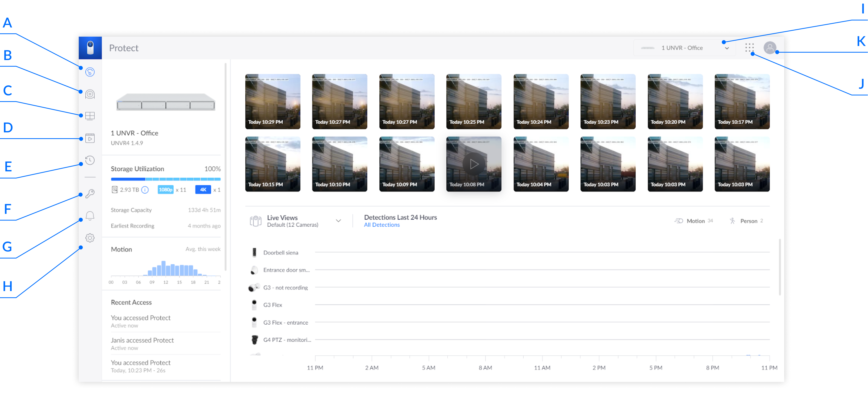Click the Storage Utilization progress bar
This screenshot has height=401, width=868.
(x=166, y=179)
